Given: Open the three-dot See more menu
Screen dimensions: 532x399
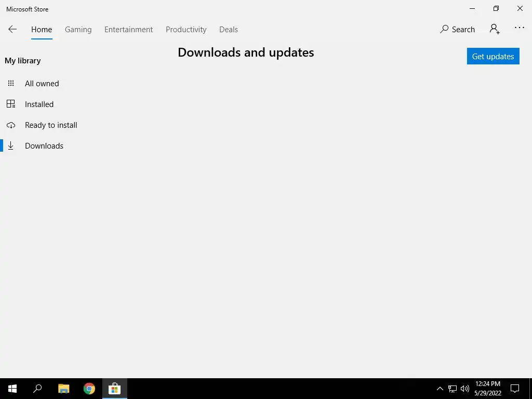Looking at the screenshot, I should pos(520,28).
